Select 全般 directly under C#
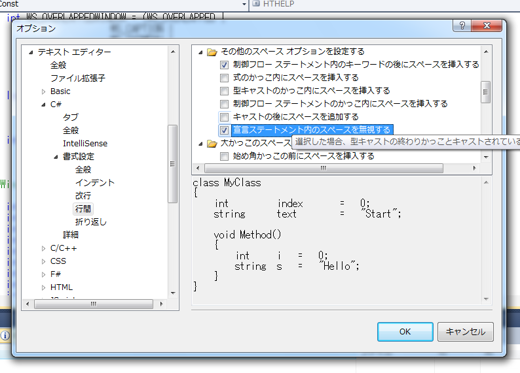 coord(71,130)
